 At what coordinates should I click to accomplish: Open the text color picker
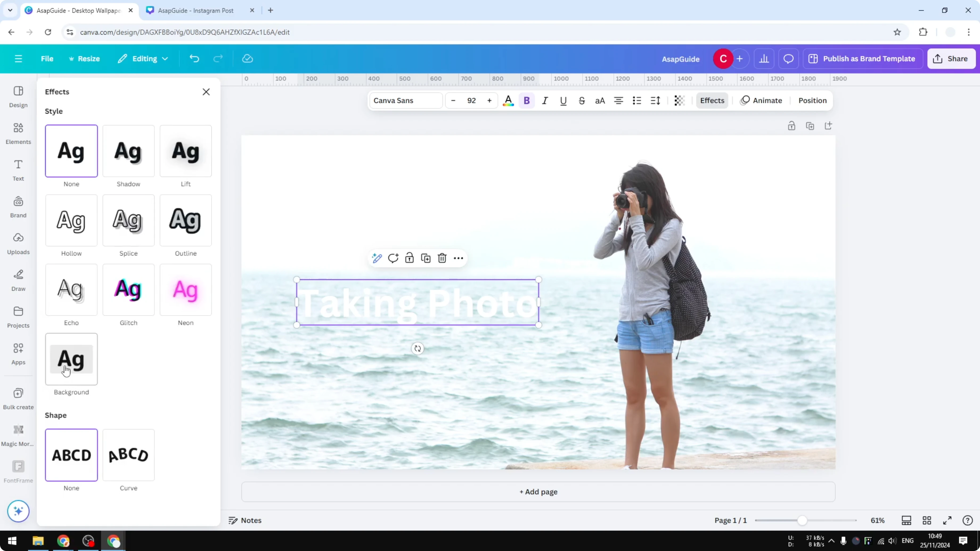(508, 100)
